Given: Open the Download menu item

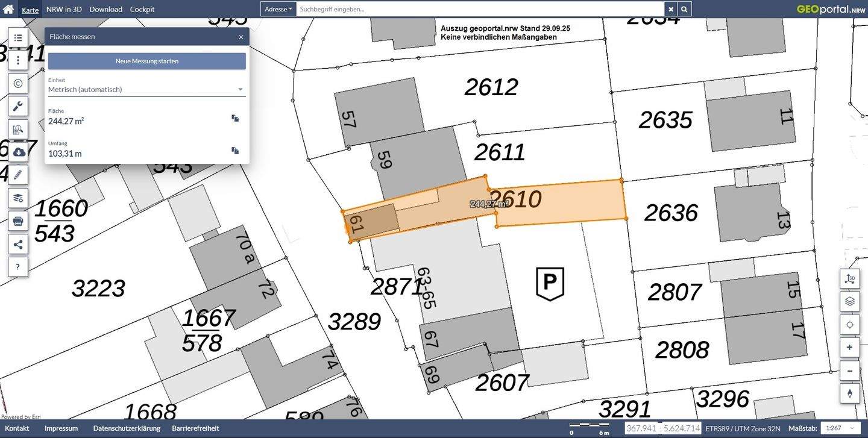Looking at the screenshot, I should point(105,9).
